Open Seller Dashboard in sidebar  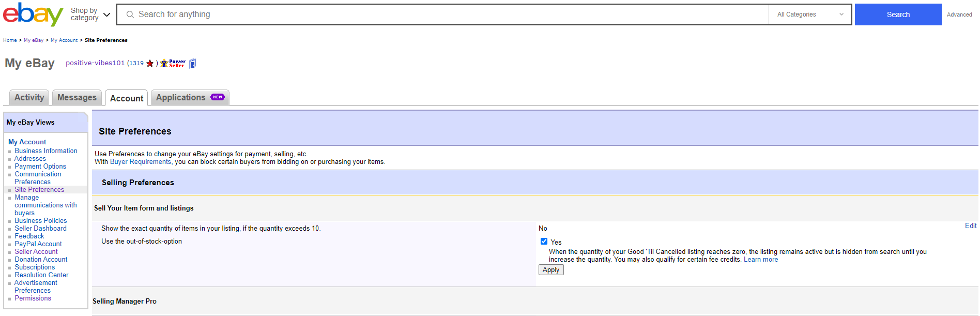pyautogui.click(x=40, y=229)
